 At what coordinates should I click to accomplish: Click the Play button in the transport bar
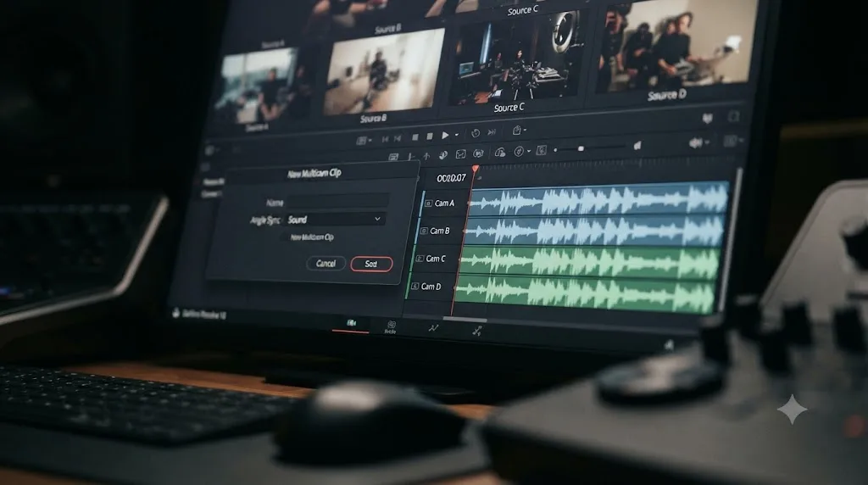pos(445,135)
